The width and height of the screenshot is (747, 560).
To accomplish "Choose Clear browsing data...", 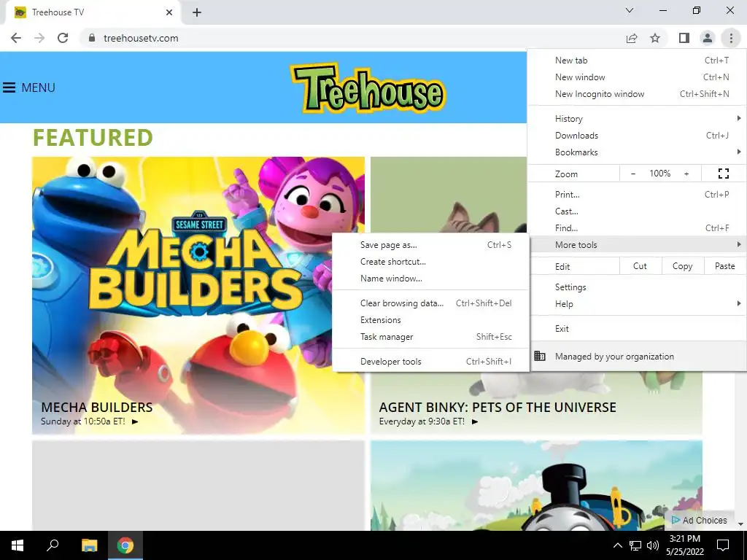I will [430, 303].
